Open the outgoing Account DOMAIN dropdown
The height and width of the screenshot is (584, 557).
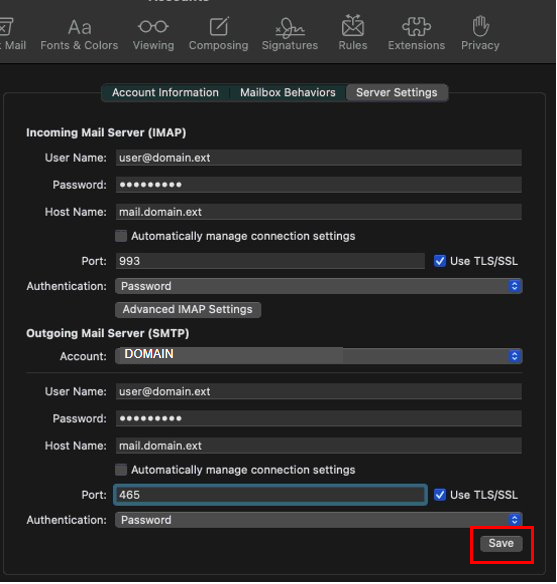point(319,356)
